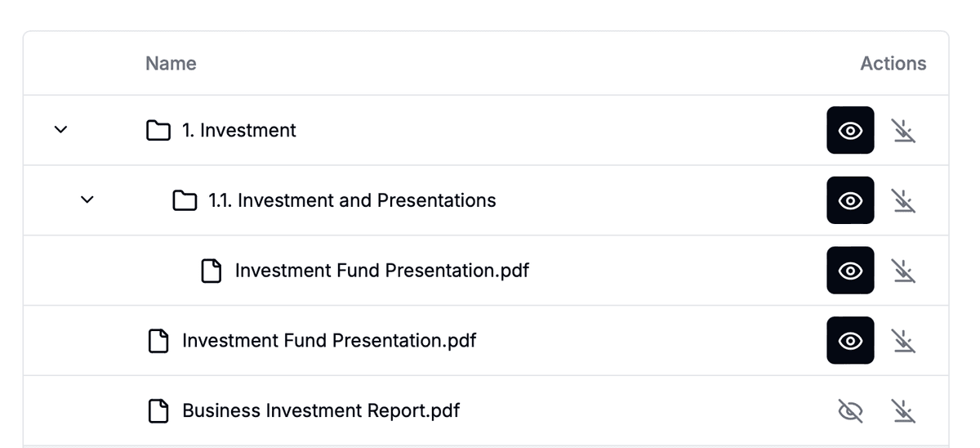
Task: Click download icon for Business Investment Report.pdf
Action: click(x=902, y=410)
